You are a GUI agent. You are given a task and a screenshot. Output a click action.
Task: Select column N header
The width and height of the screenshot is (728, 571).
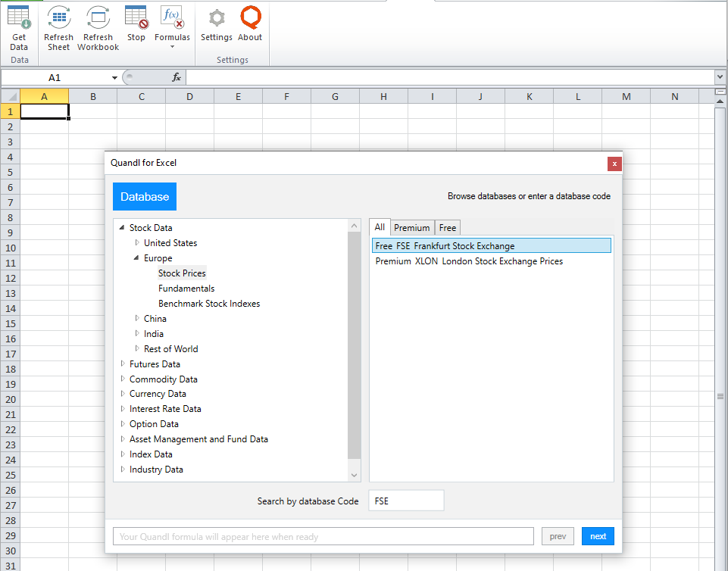tap(675, 97)
